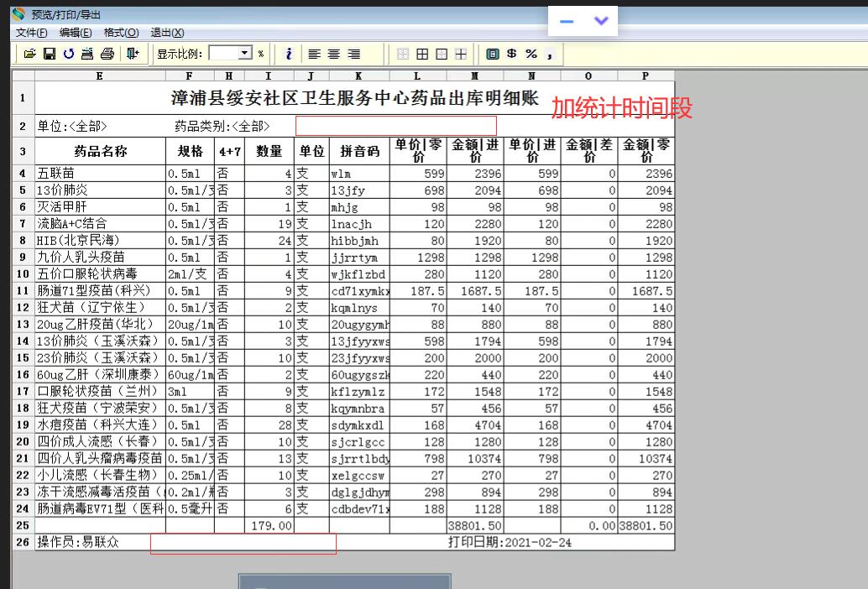Open the 文件(F) menu

[x=32, y=33]
